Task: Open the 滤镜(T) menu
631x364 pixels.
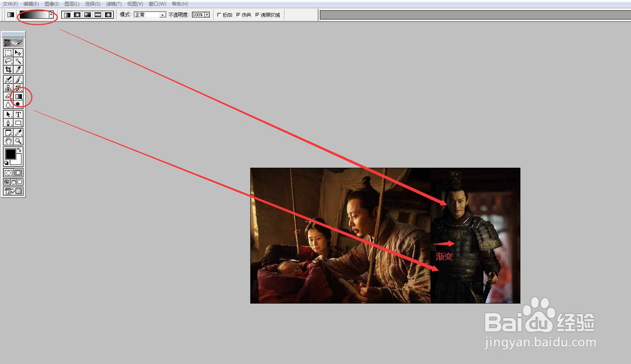Action: (114, 4)
